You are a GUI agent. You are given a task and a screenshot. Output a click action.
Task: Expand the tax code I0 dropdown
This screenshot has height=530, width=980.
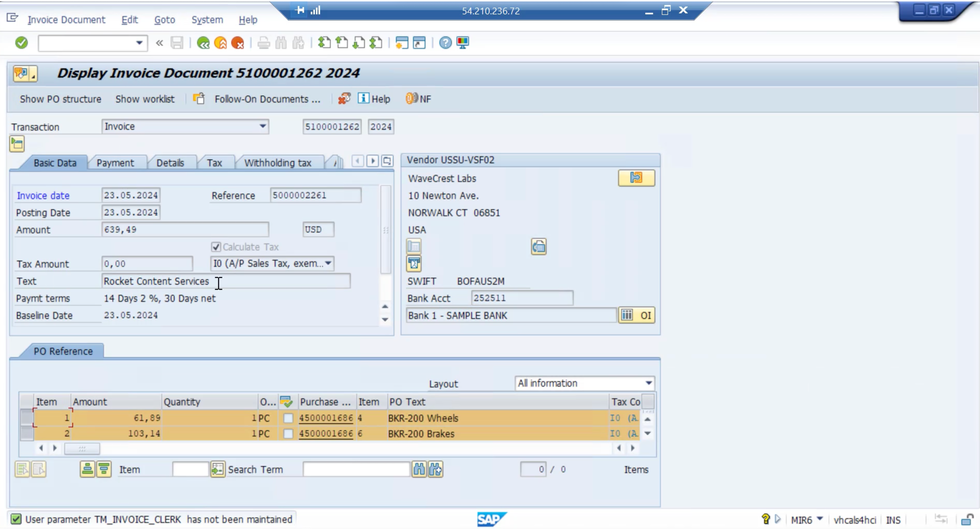pyautogui.click(x=328, y=263)
